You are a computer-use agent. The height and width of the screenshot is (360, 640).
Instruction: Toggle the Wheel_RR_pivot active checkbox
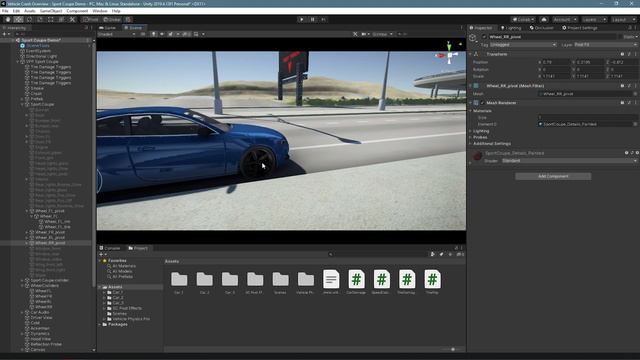[x=484, y=37]
